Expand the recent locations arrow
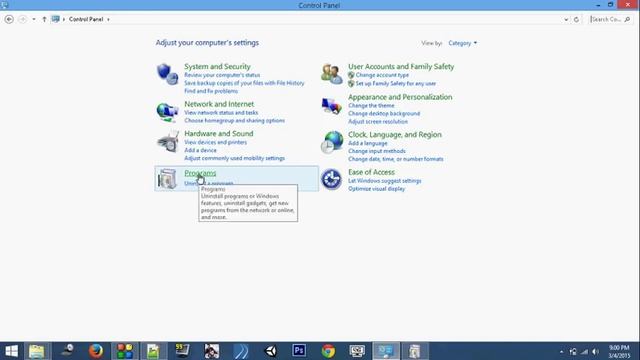Image resolution: width=640 pixels, height=360 pixels. pos(34,19)
